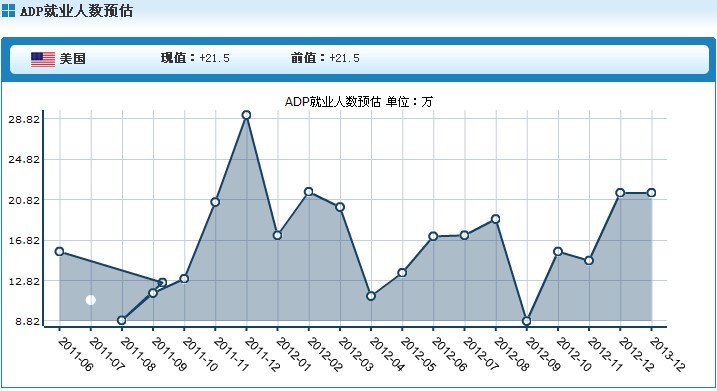The width and height of the screenshot is (717, 391).
Task: Select the data point at 2012-06
Action: (433, 236)
